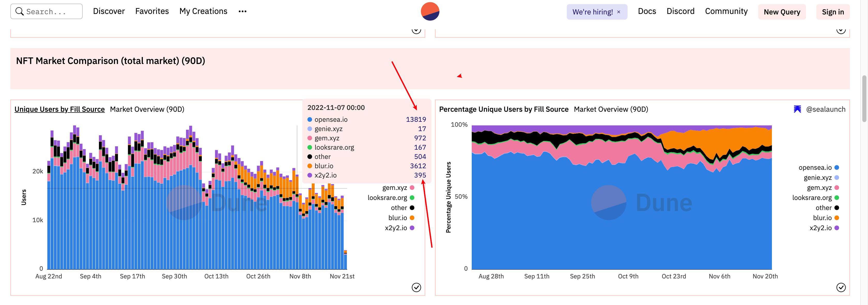Open the Discover menu item
This screenshot has width=868, height=305.
(109, 11)
